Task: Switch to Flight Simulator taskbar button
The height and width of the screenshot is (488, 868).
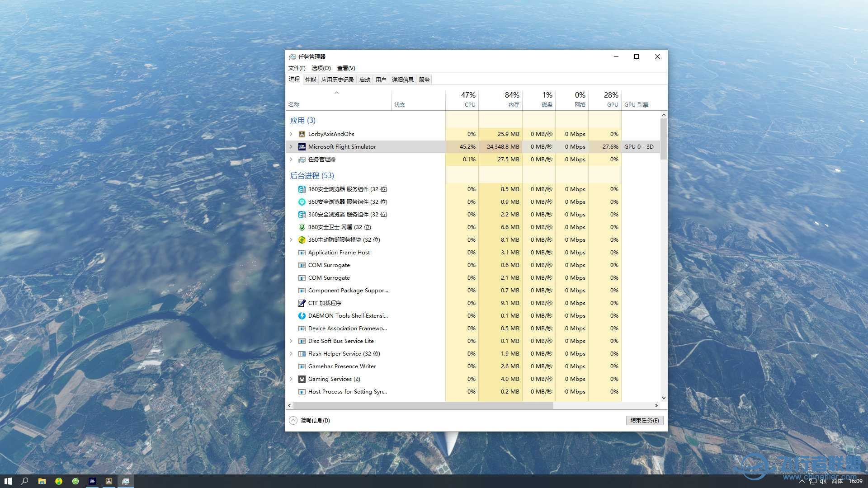Action: (x=92, y=481)
